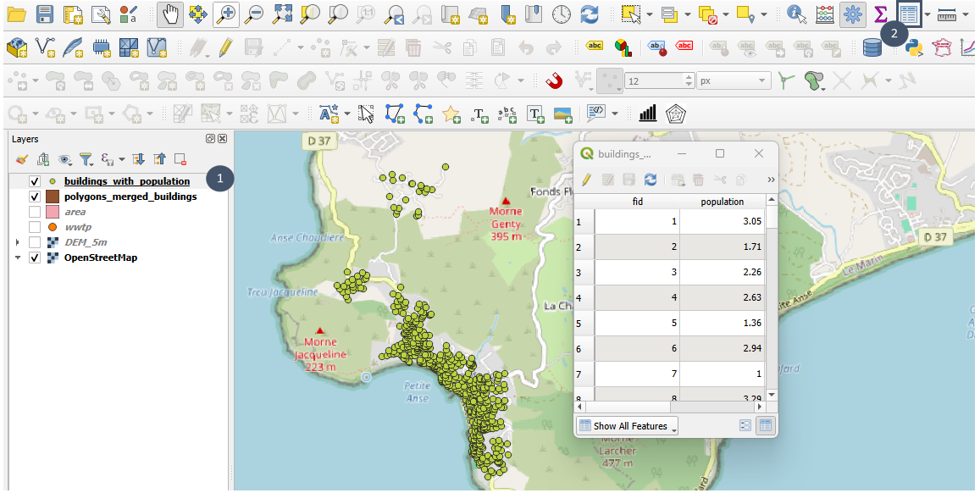The height and width of the screenshot is (493, 980).
Task: Open the px snapping units dropdown
Action: [734, 81]
